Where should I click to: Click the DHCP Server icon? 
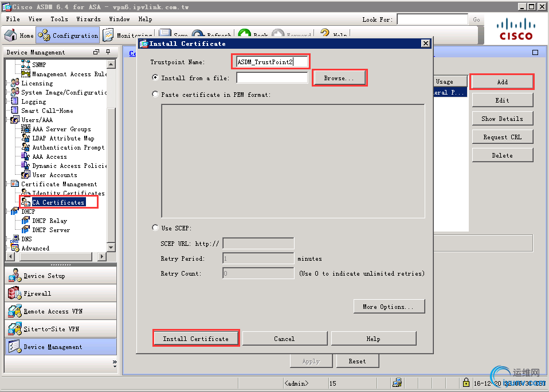[x=26, y=230]
